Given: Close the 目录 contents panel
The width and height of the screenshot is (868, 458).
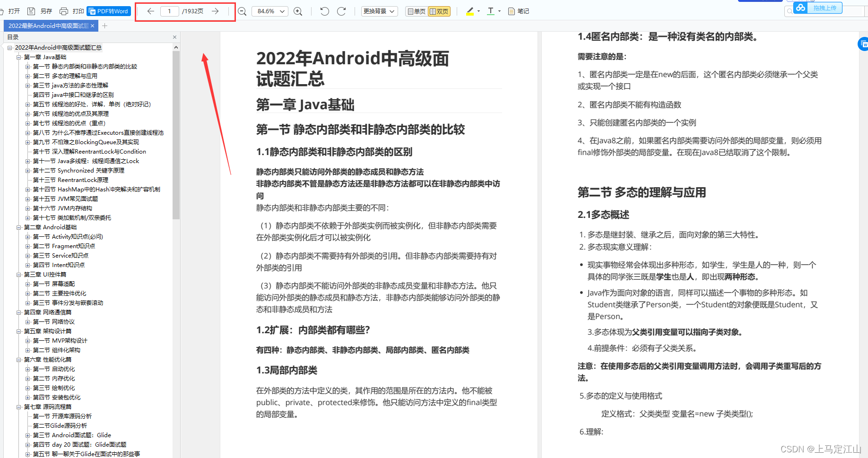Looking at the screenshot, I should pyautogui.click(x=174, y=37).
